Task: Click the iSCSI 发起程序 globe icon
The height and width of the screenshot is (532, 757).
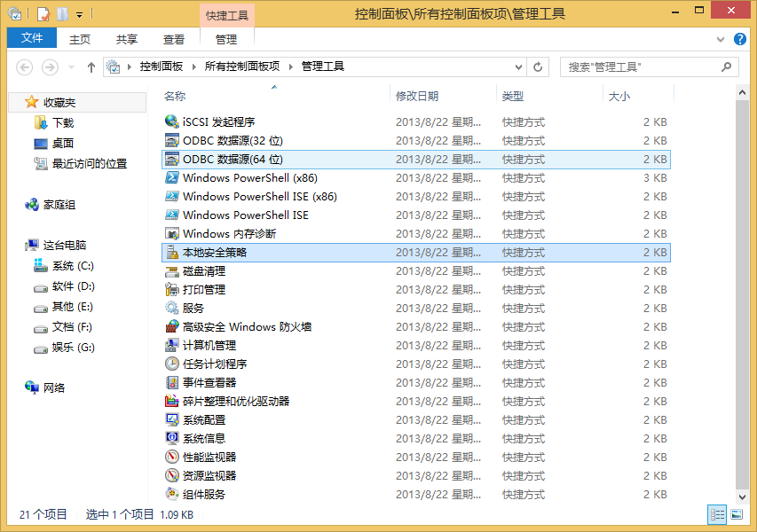Action: pyautogui.click(x=171, y=121)
